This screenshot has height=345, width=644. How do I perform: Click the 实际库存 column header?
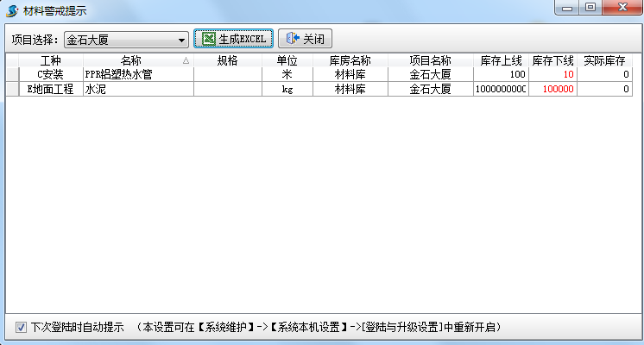(604, 61)
